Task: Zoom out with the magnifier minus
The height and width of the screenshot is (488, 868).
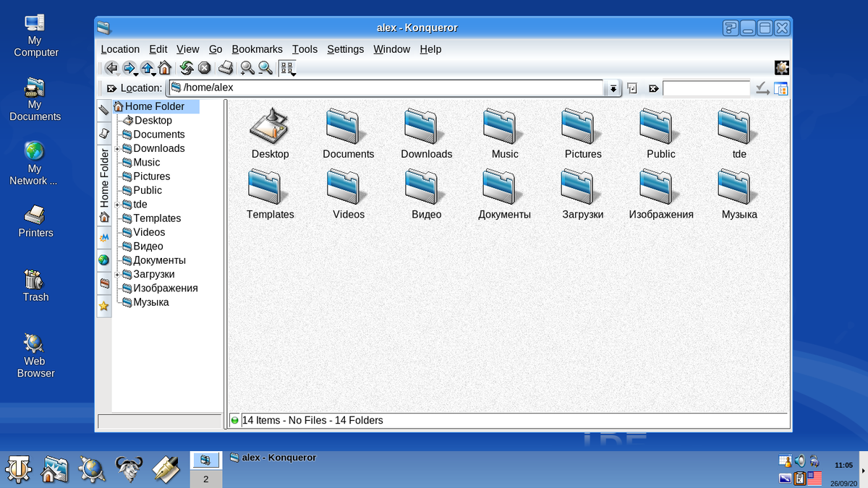Action: pos(265,68)
